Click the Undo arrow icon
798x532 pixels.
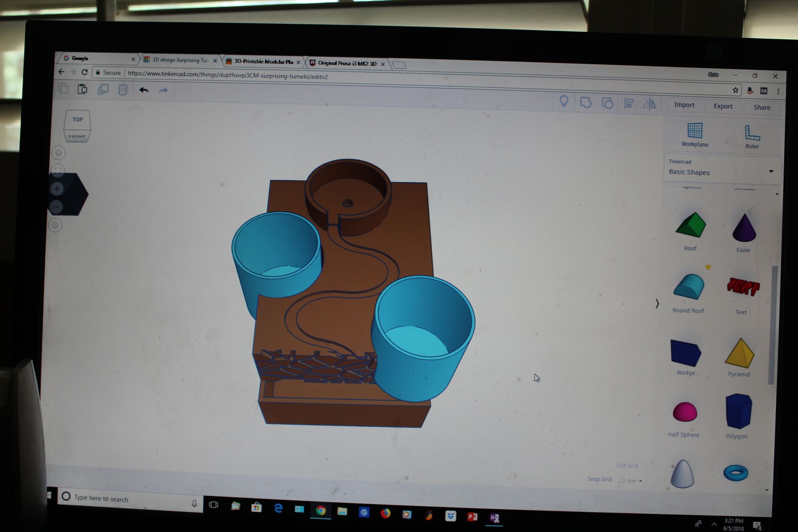[x=144, y=90]
